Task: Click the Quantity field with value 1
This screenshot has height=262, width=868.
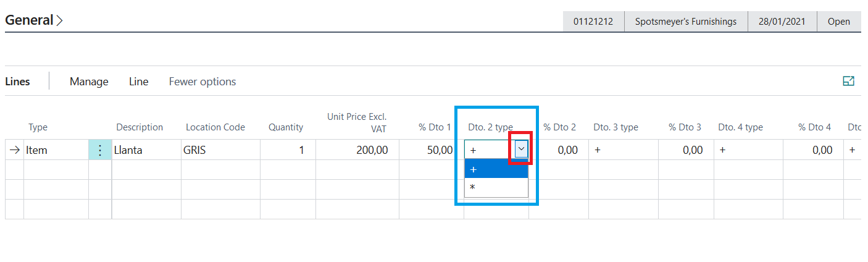Action: click(288, 150)
